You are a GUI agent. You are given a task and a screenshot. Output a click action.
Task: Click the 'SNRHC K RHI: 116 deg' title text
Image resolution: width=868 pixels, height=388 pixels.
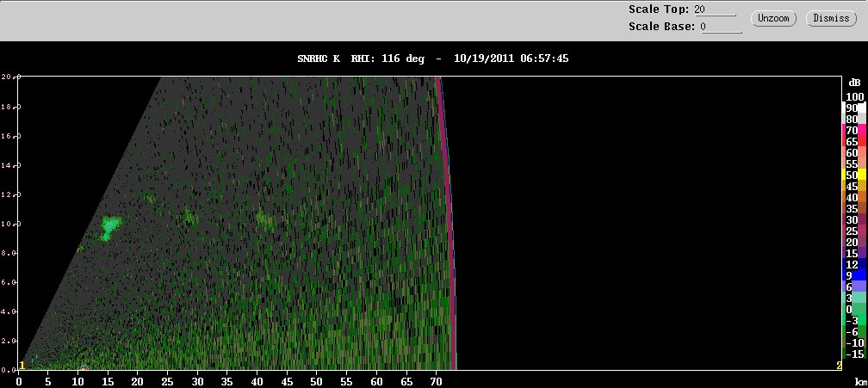(x=361, y=58)
